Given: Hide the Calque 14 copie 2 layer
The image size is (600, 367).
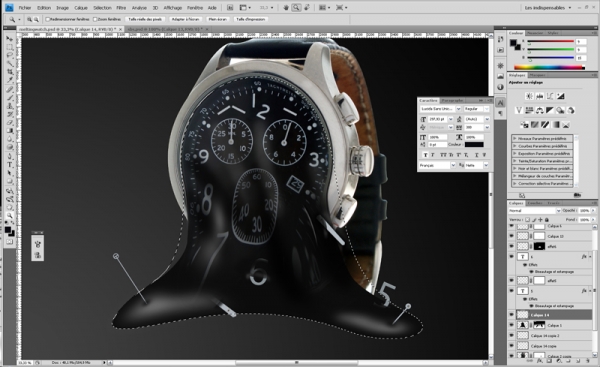Looking at the screenshot, I should (512, 335).
